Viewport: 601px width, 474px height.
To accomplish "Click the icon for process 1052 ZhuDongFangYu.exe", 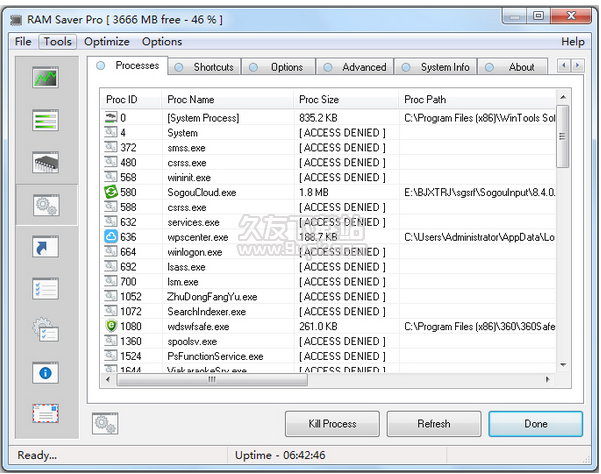I will pos(111,296).
